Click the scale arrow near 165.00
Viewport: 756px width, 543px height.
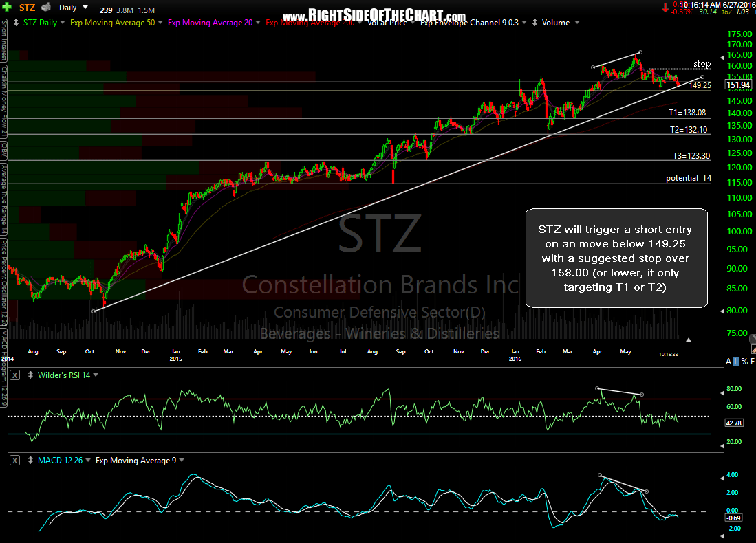coord(722,57)
